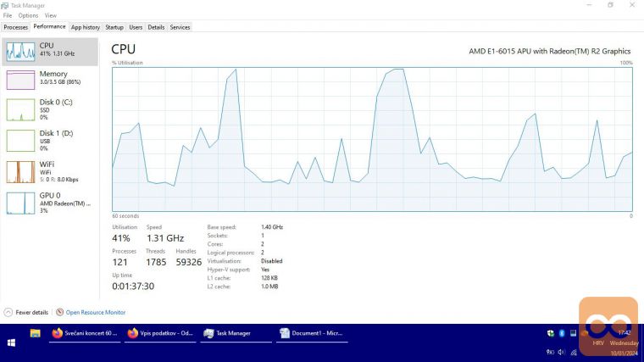
Task: Switch to Firefox Svečani koncert window
Action: (x=85, y=333)
